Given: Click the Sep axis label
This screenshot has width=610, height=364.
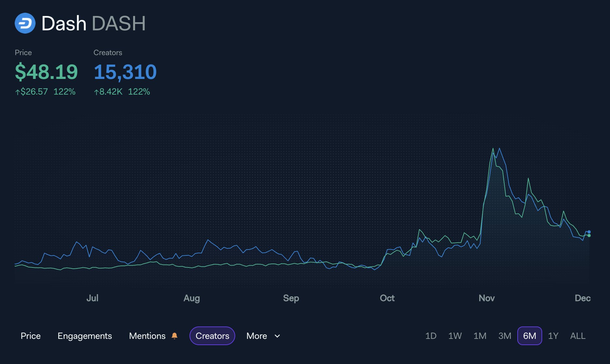Looking at the screenshot, I should point(291,298).
